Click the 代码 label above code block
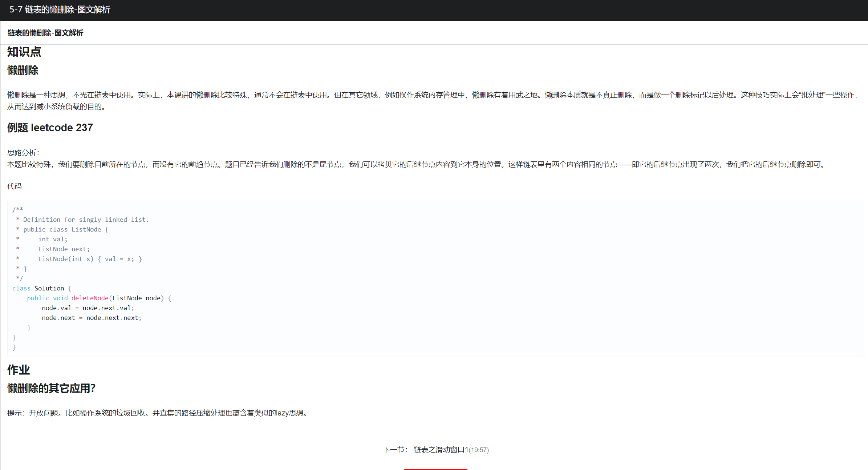Image resolution: width=868 pixels, height=470 pixels. tap(15, 186)
